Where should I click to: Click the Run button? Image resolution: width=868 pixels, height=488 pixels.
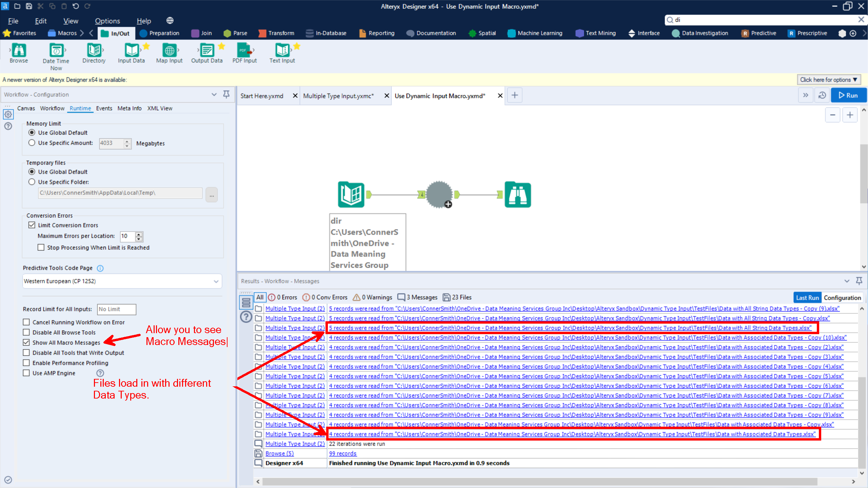(x=848, y=95)
